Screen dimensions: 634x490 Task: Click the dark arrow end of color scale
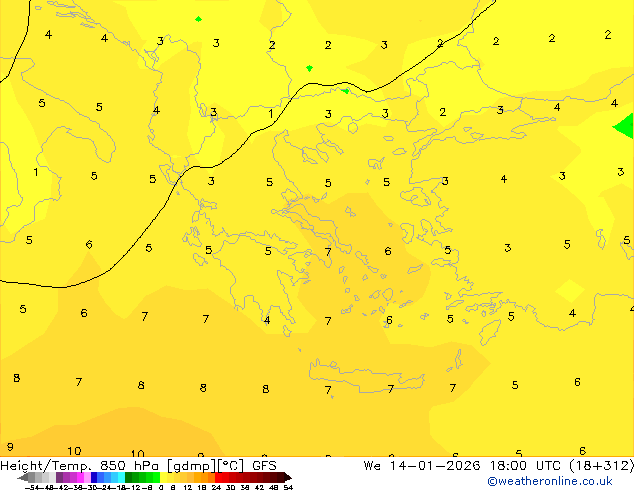click(x=288, y=477)
